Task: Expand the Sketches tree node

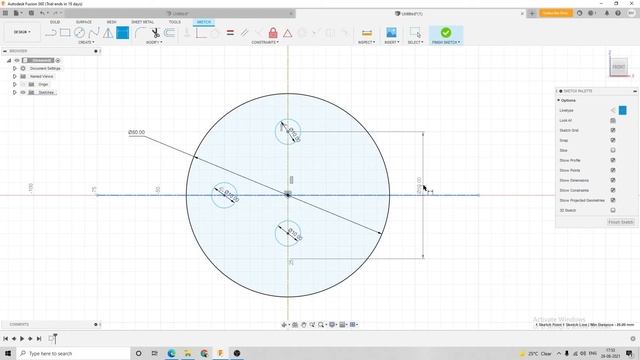Action: (15, 92)
